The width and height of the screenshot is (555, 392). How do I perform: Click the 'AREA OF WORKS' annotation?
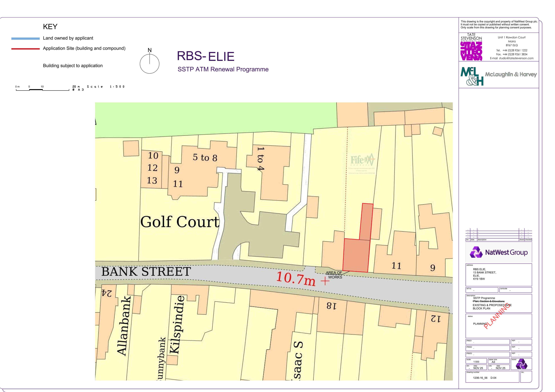point(335,275)
